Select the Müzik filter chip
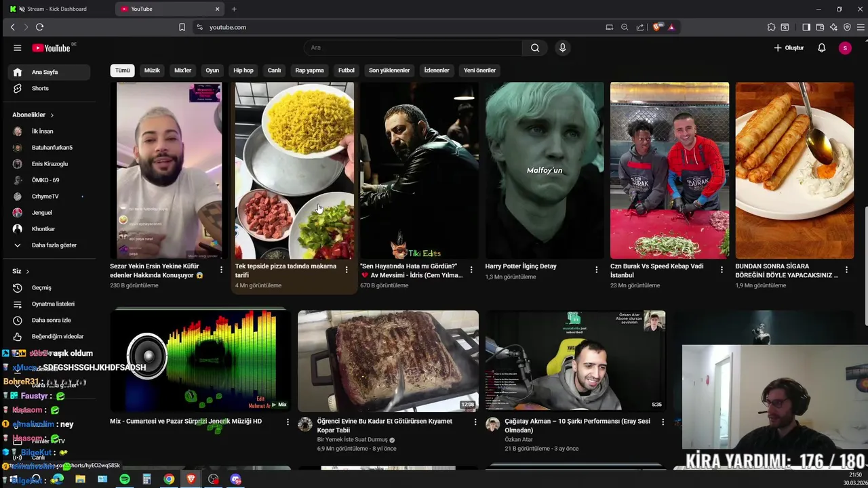 152,70
